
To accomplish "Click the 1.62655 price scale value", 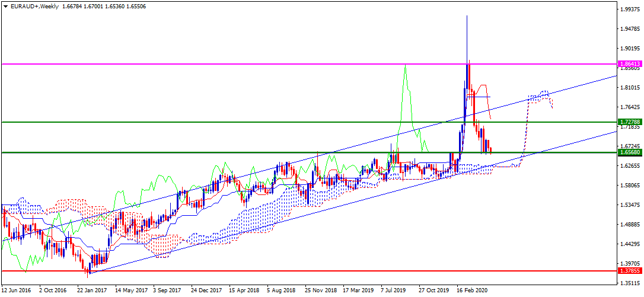I will coord(630,166).
